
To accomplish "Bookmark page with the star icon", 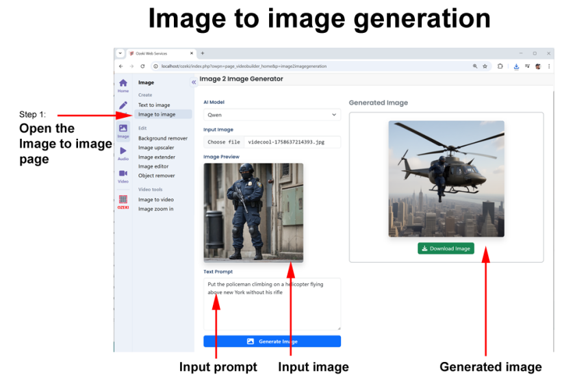I will (485, 66).
